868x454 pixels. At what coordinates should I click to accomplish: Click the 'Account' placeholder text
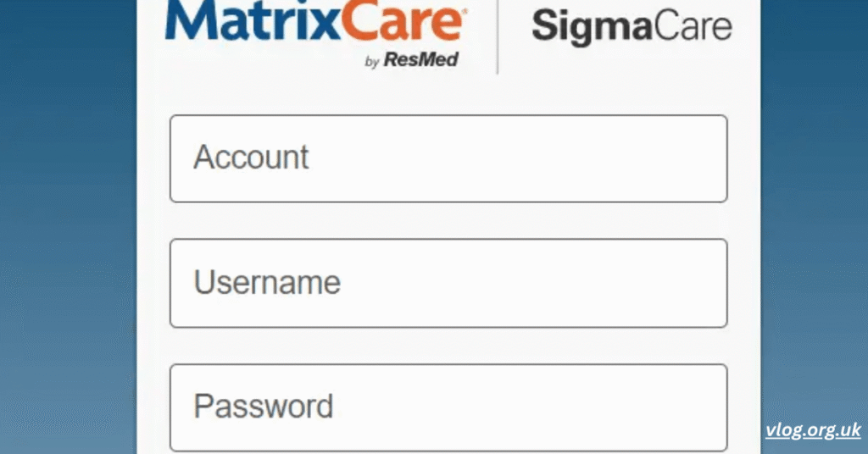coord(251,157)
